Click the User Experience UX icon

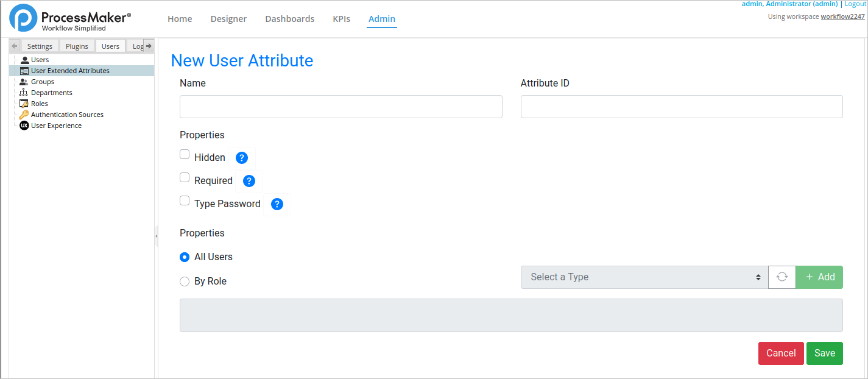[x=24, y=126]
